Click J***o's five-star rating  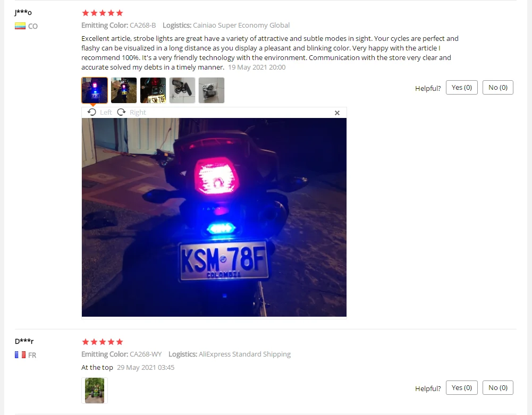(x=103, y=13)
